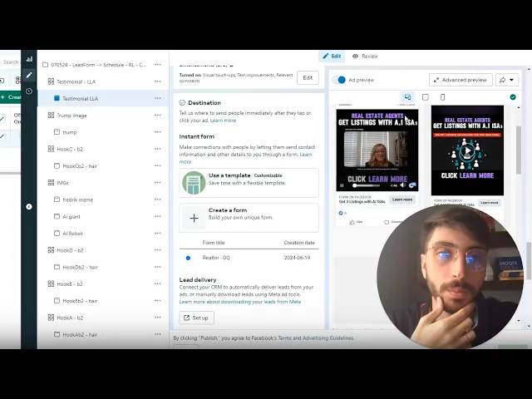Click the Creation date column header

(299, 243)
